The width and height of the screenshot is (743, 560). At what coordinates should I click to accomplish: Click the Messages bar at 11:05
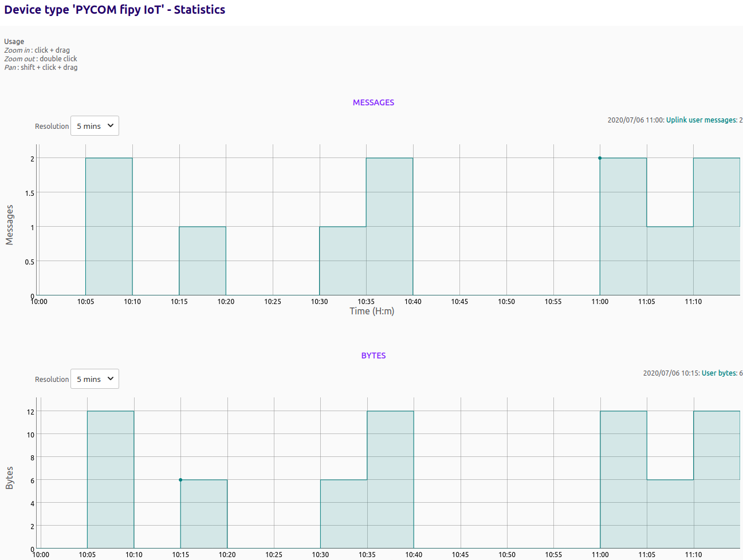[x=670, y=261]
